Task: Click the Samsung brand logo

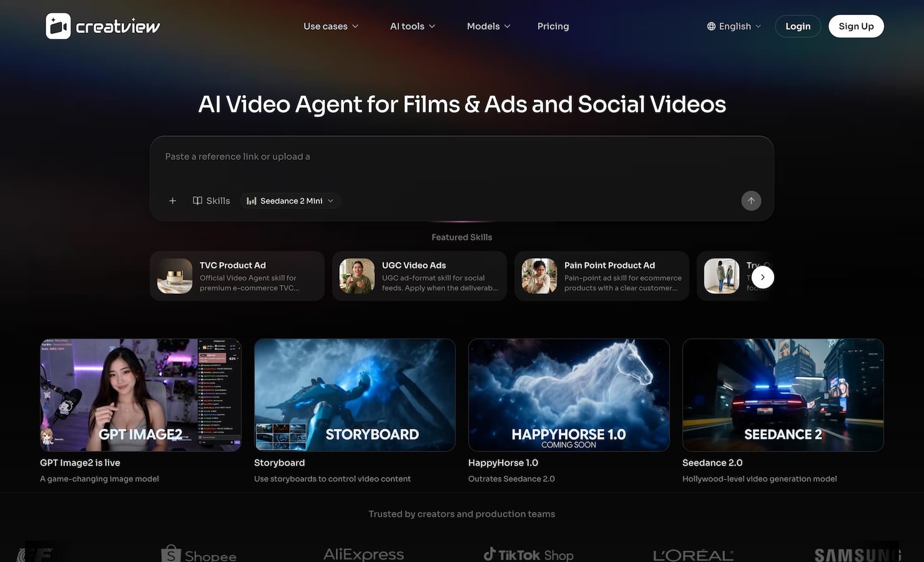Action: (858, 555)
